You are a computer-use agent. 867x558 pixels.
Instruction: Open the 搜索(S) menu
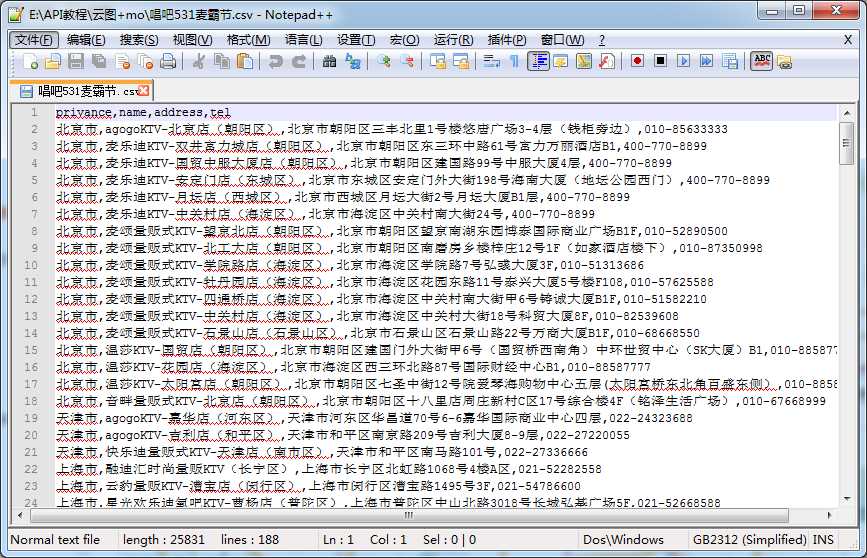pos(139,40)
